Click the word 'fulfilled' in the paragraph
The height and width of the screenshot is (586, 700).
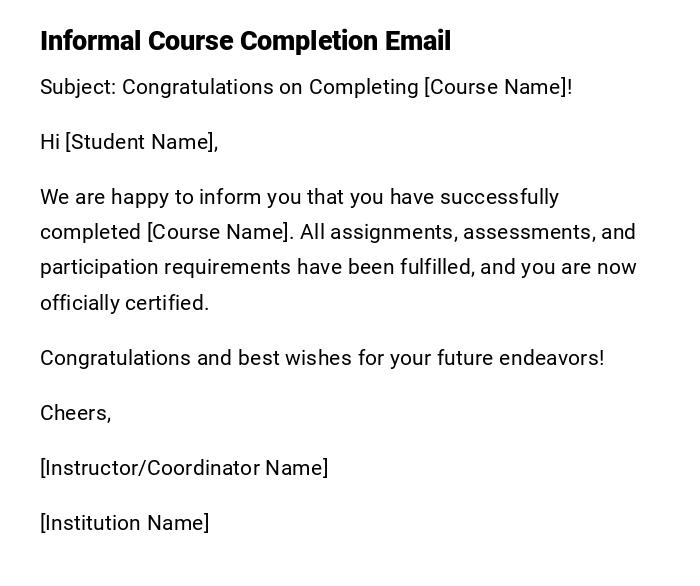click(438, 267)
